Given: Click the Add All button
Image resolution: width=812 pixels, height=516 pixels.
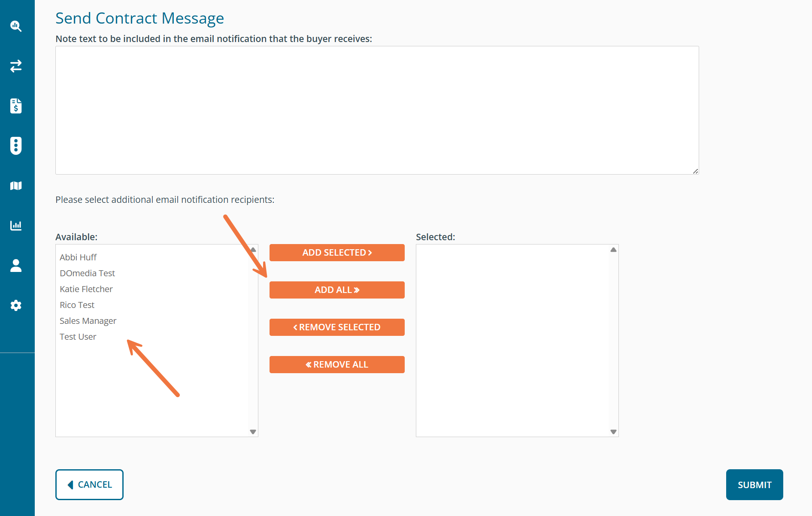Looking at the screenshot, I should (337, 290).
